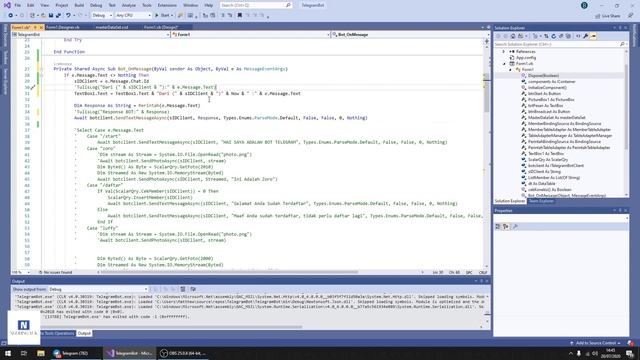The image size is (640, 360).
Task: Click the Solution Explorer home icon
Action: 513,36
